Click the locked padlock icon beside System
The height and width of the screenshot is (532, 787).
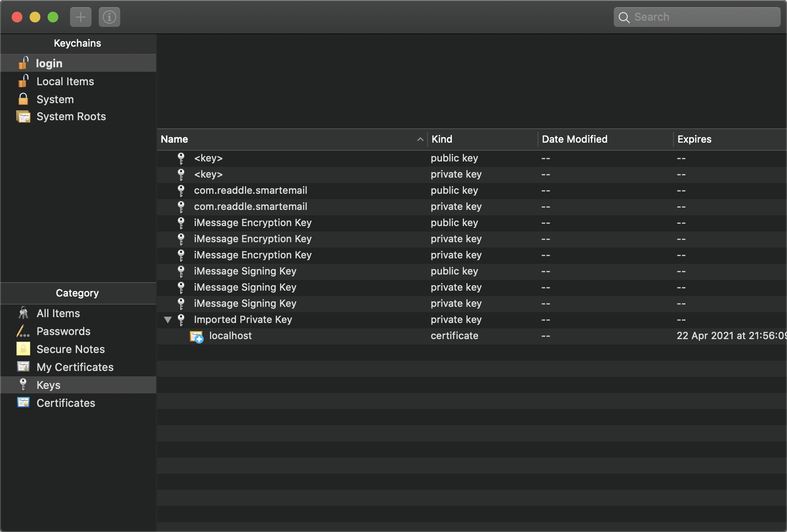23,99
